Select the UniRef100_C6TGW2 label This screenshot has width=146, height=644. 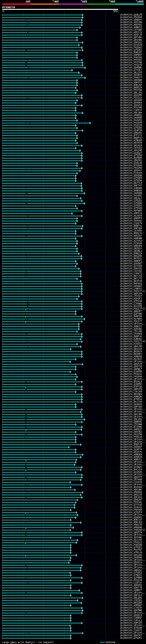coord(131,30)
